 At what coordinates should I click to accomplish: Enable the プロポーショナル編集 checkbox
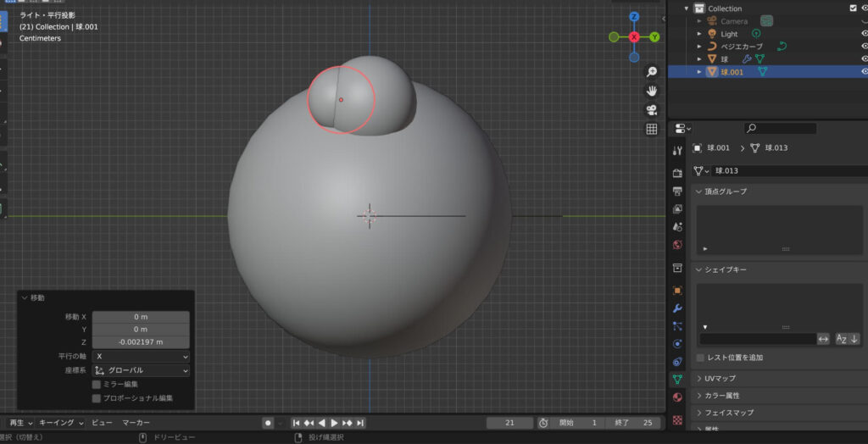click(x=97, y=397)
